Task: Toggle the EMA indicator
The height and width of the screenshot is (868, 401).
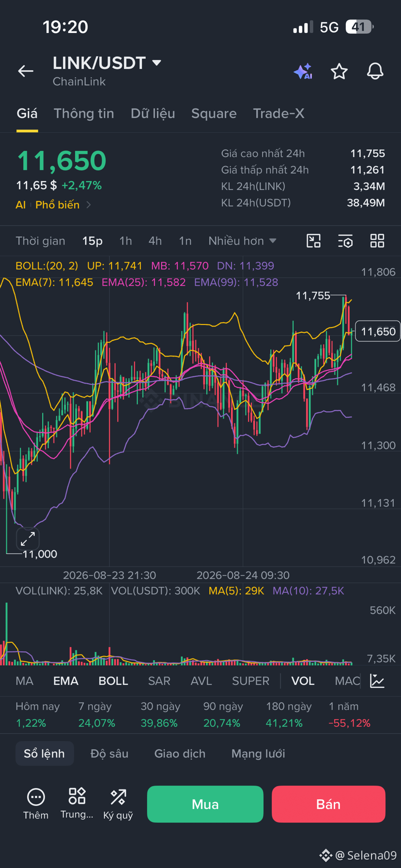Action: click(66, 681)
